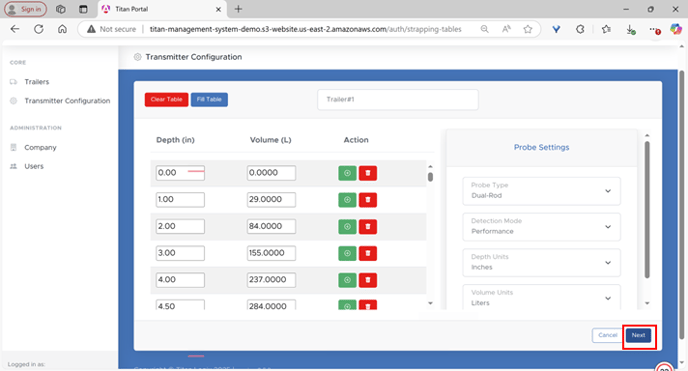The width and height of the screenshot is (688, 371).
Task: Click the volume field showing 237.0000
Action: [271, 280]
